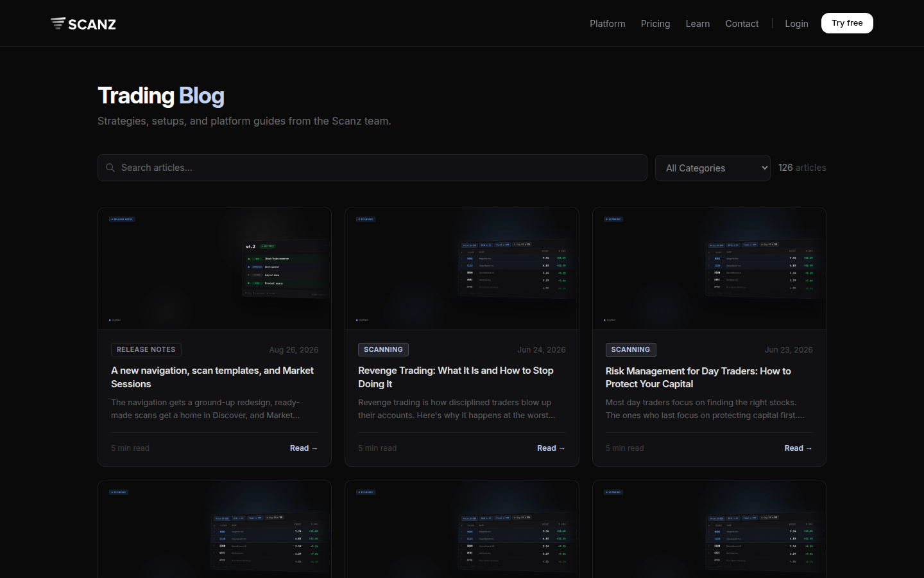The height and width of the screenshot is (578, 924).
Task: Click Read arrow on Market Sessions article
Action: click(x=304, y=448)
